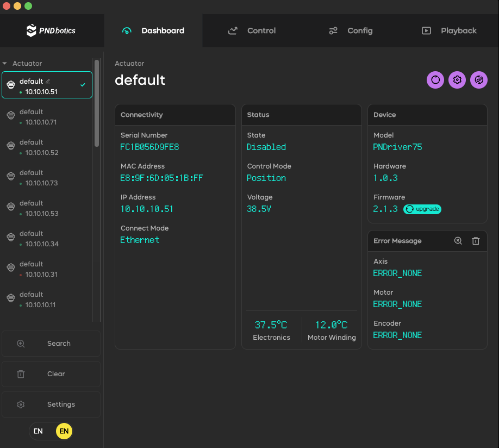Click the actuator icon for 10.10.10.73

(x=11, y=176)
